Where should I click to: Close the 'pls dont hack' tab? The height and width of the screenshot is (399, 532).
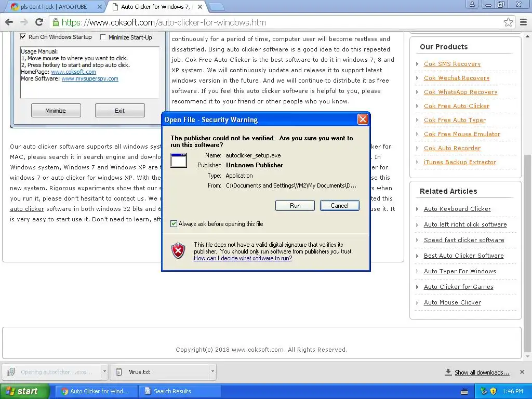coord(100,6)
